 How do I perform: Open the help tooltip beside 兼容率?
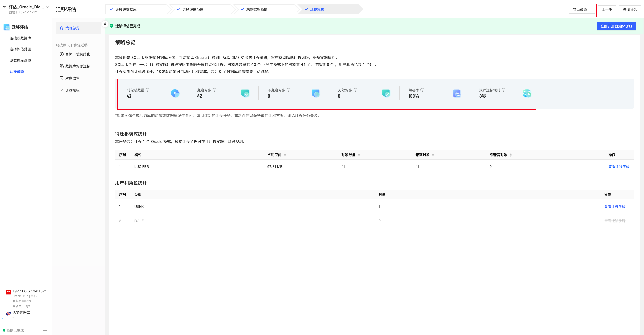422,90
